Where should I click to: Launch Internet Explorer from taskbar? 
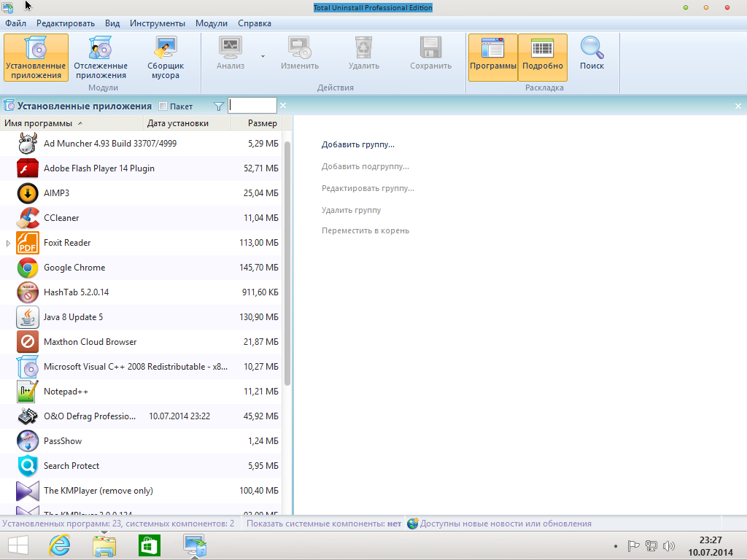[x=60, y=545]
